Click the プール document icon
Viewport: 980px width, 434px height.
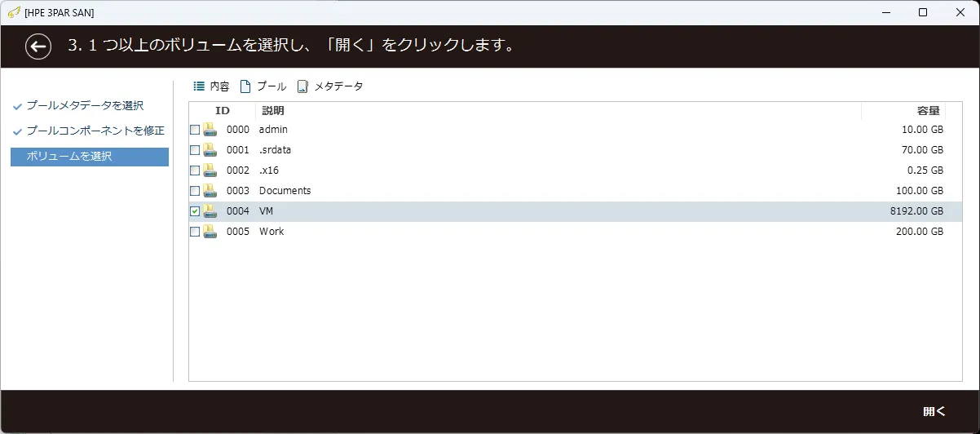[x=245, y=86]
